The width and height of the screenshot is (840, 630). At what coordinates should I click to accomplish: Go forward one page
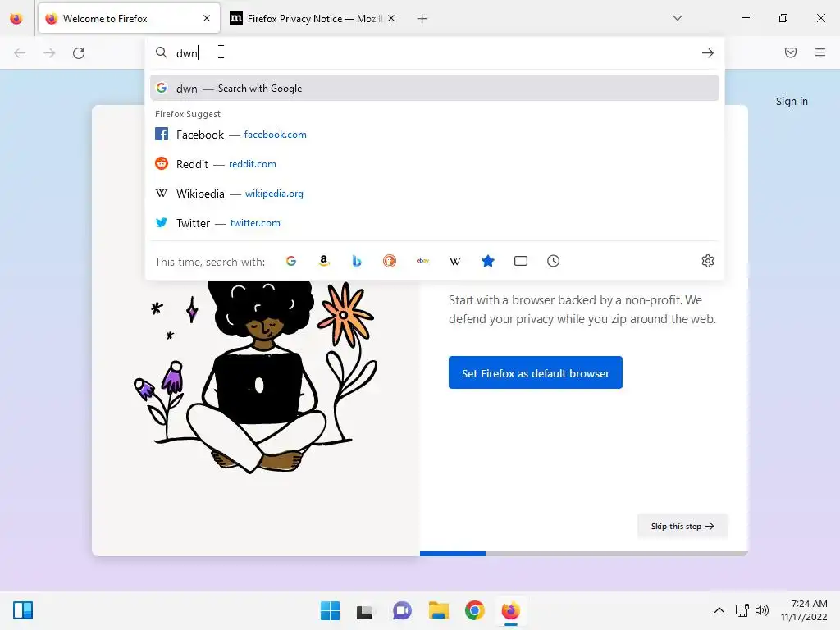(x=49, y=53)
